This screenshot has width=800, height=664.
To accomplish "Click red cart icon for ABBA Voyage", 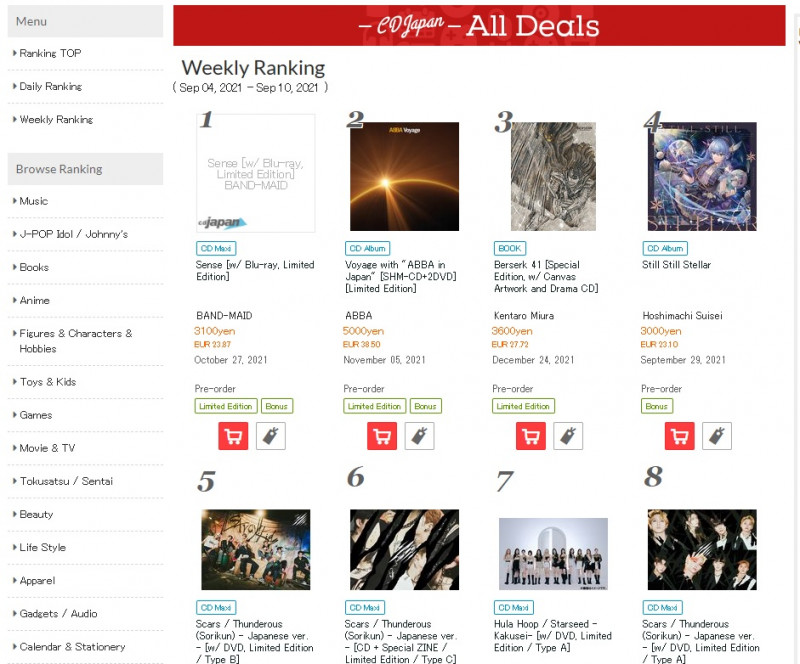I will pos(382,436).
